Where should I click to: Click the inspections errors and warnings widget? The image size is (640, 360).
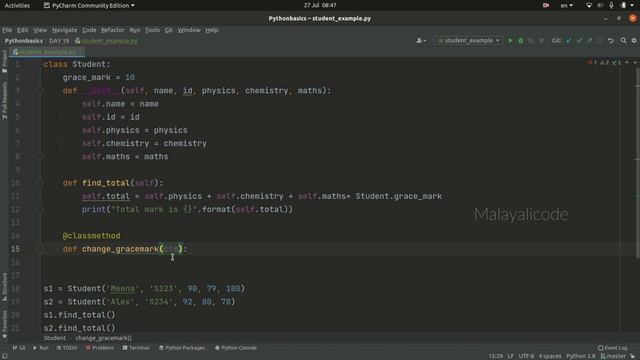tap(604, 62)
